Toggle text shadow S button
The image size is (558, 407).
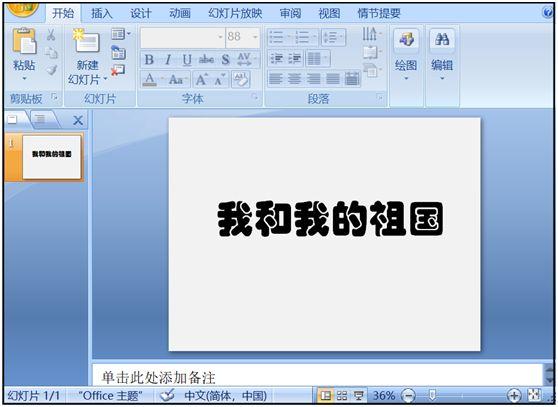[x=226, y=59]
